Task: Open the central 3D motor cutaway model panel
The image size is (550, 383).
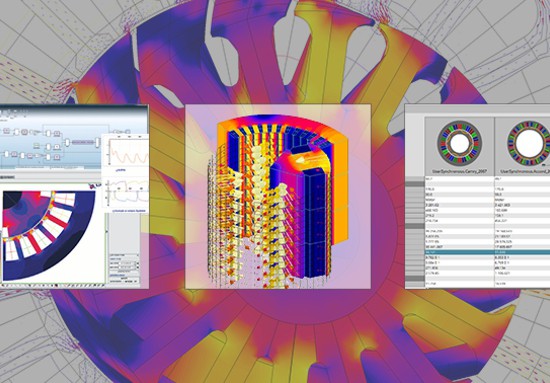Action: [x=278, y=196]
